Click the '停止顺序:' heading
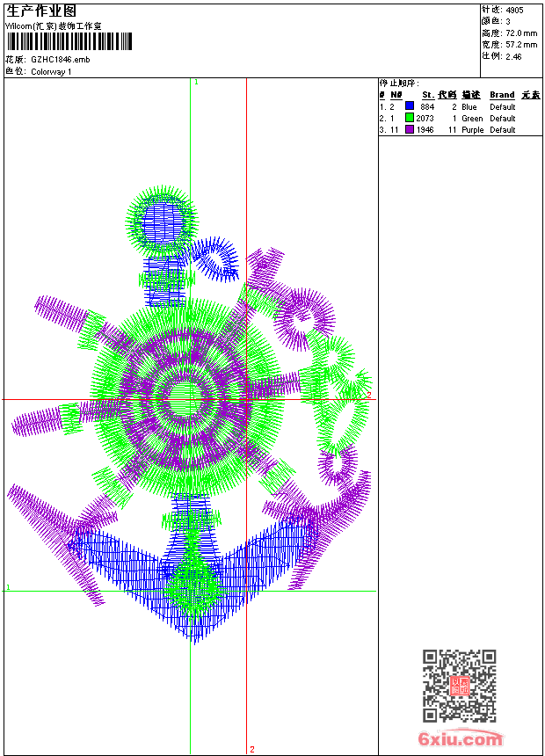Viewport: 545px width, 756px height. point(399,84)
